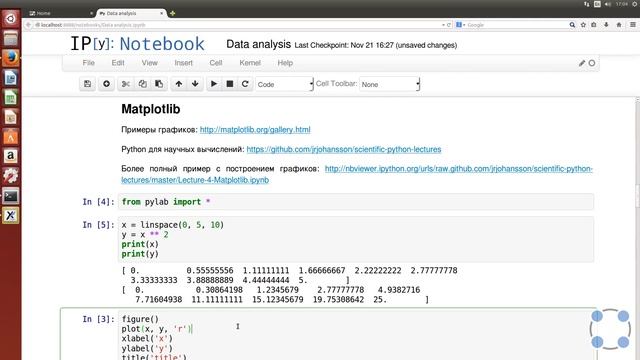Close the Data analysis tab

pos(162,13)
